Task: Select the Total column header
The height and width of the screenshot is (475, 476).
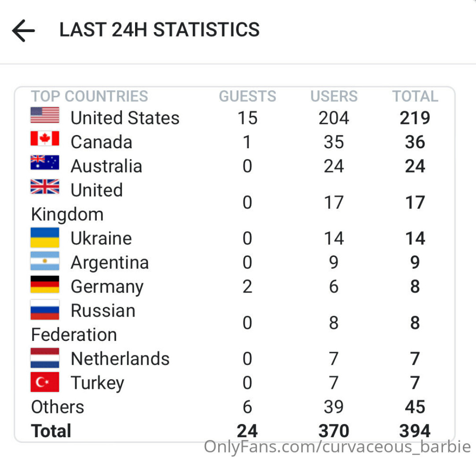Action: pyautogui.click(x=415, y=96)
